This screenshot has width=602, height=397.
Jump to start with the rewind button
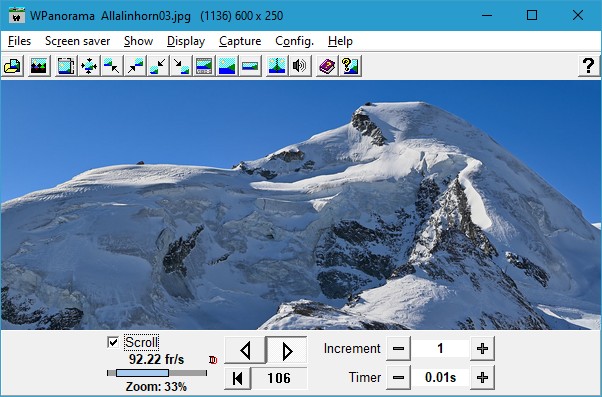click(238, 378)
